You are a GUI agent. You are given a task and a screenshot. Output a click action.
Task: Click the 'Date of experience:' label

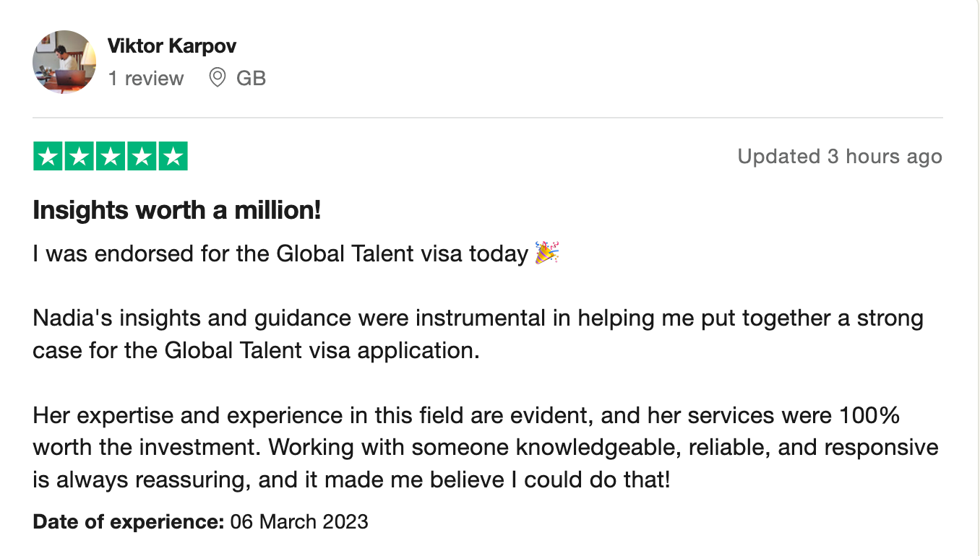pyautogui.click(x=128, y=521)
